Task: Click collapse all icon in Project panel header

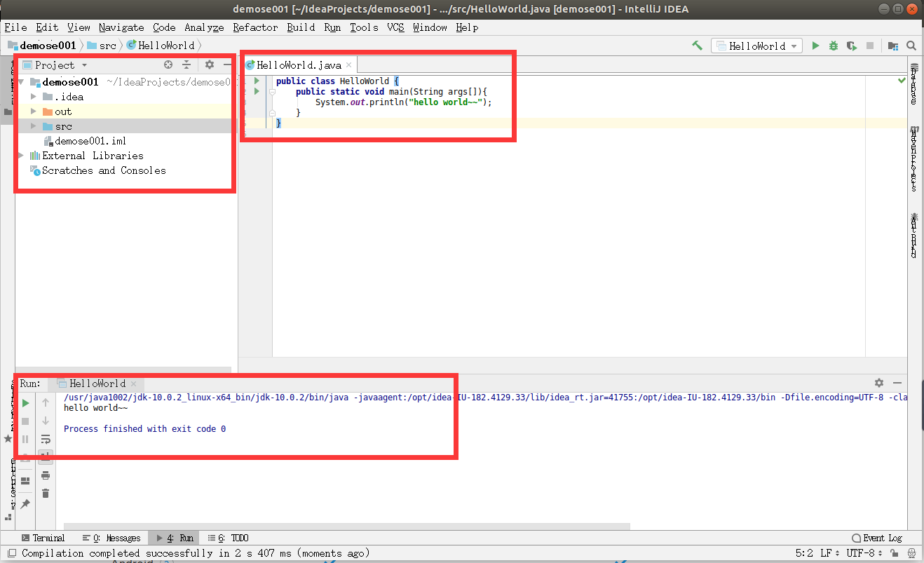Action: 186,65
